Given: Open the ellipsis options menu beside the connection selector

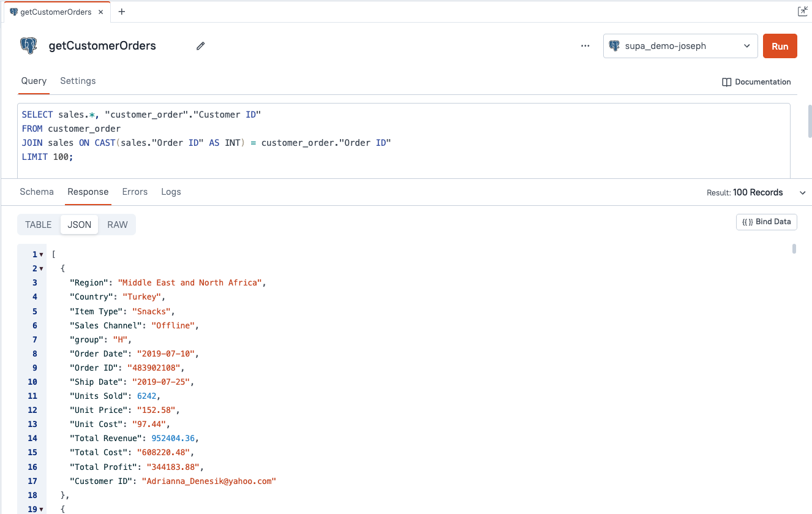Looking at the screenshot, I should pos(585,46).
